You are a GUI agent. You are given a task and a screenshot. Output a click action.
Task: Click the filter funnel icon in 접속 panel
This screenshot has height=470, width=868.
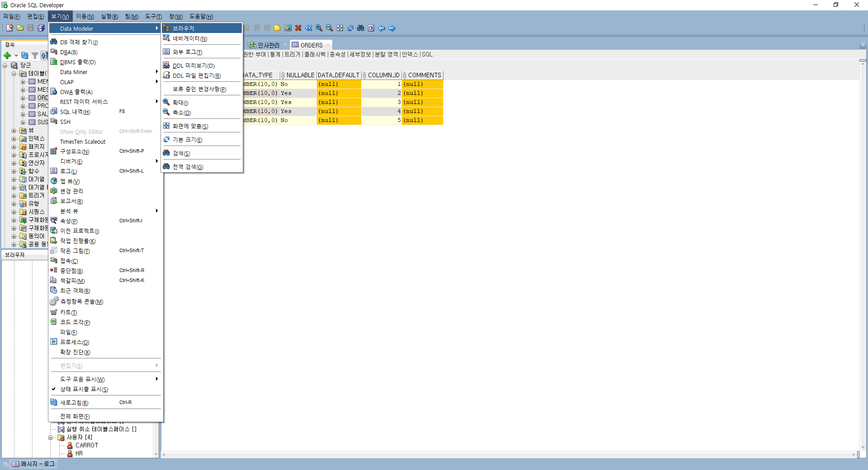point(35,56)
